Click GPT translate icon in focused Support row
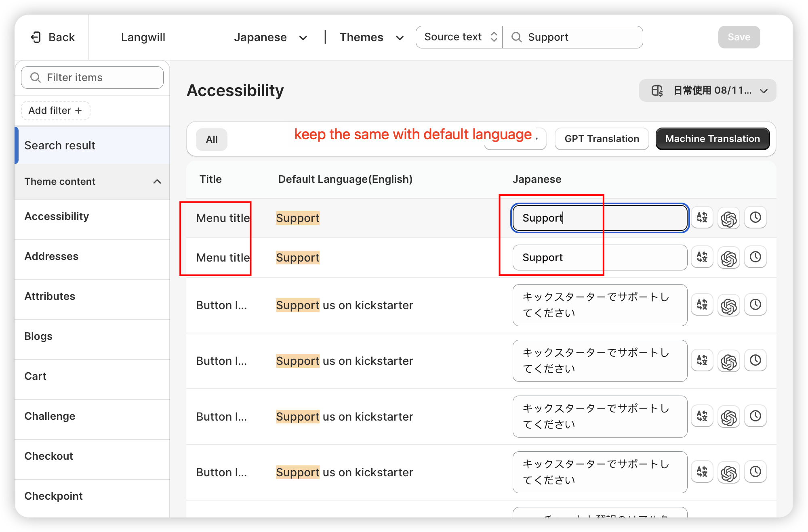 pyautogui.click(x=729, y=218)
